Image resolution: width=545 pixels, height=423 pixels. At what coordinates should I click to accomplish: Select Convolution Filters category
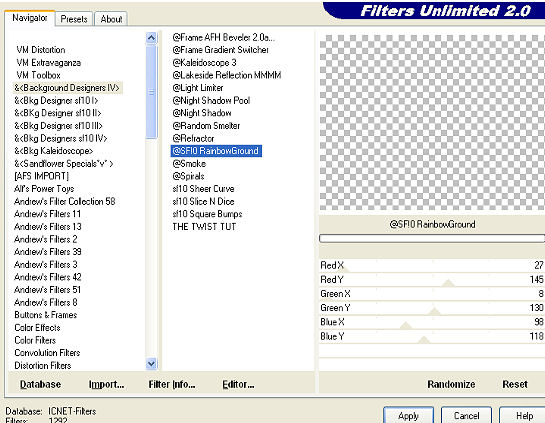[x=47, y=353]
